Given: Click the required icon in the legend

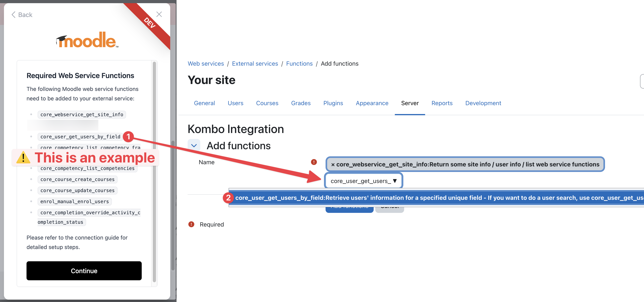Looking at the screenshot, I should 191,224.
